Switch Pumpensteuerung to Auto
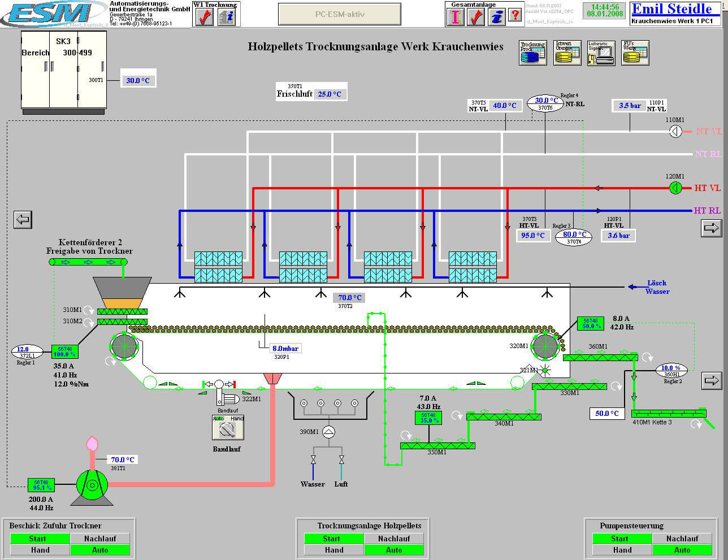 pos(682,550)
